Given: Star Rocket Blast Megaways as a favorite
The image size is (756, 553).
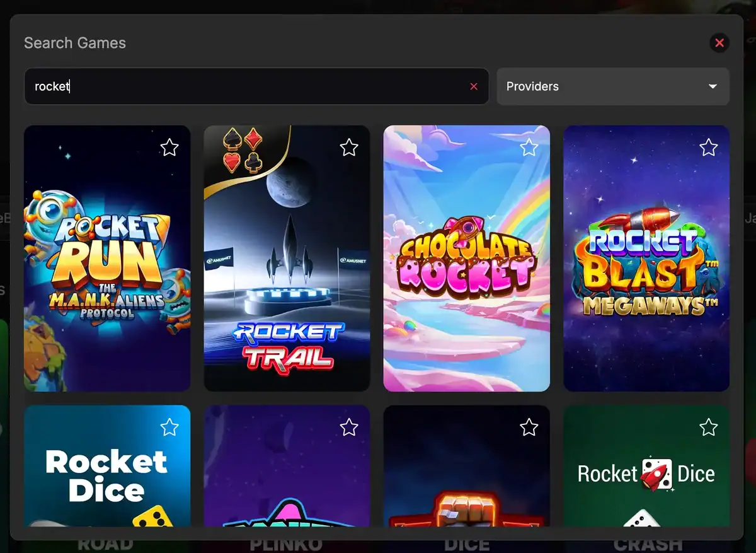Looking at the screenshot, I should point(709,148).
